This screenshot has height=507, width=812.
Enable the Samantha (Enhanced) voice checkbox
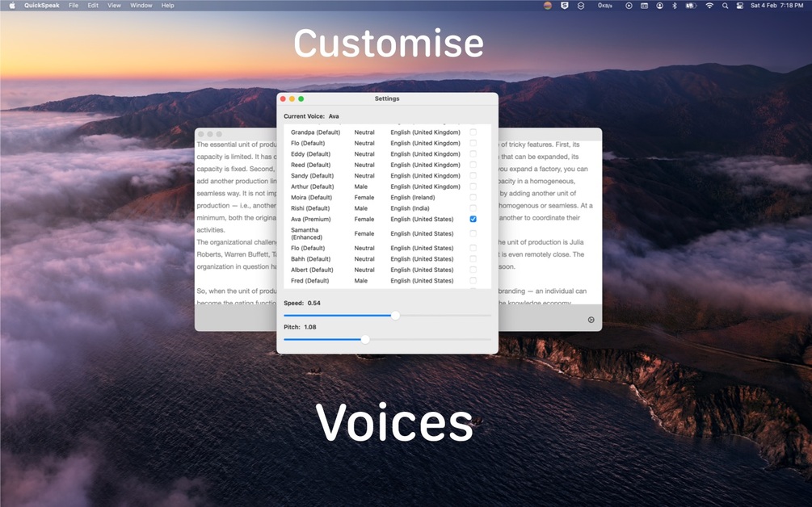473,233
